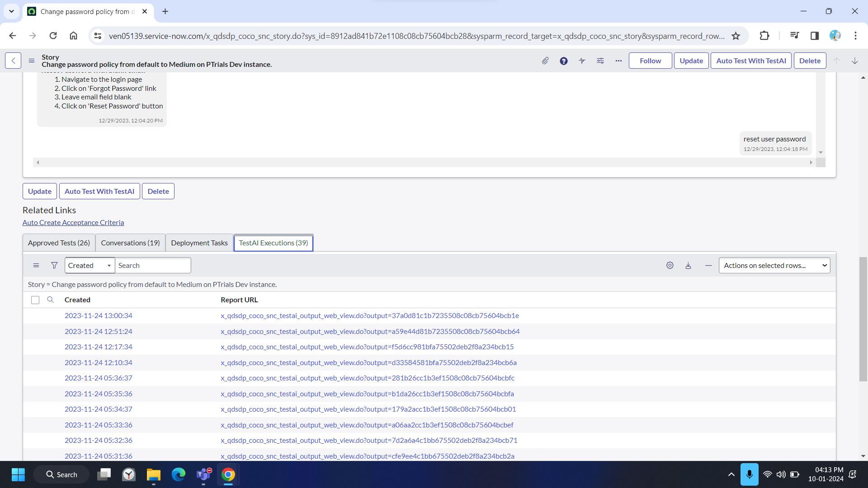
Task: Open File Explorer from the taskbar
Action: pyautogui.click(x=154, y=474)
